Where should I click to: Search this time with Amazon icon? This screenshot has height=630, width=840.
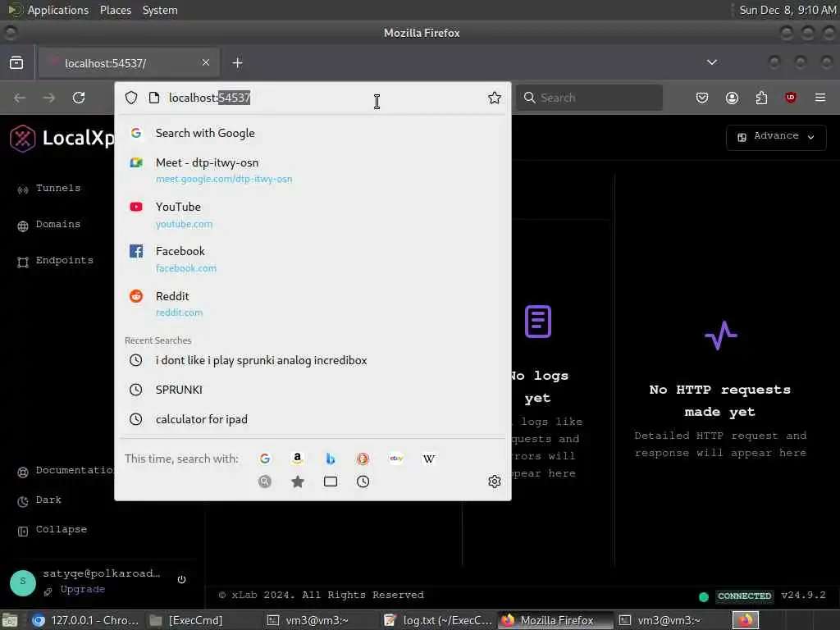pyautogui.click(x=297, y=459)
